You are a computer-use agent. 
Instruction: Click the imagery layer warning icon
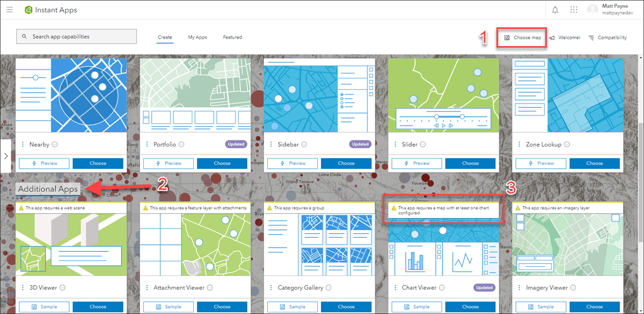pos(517,207)
